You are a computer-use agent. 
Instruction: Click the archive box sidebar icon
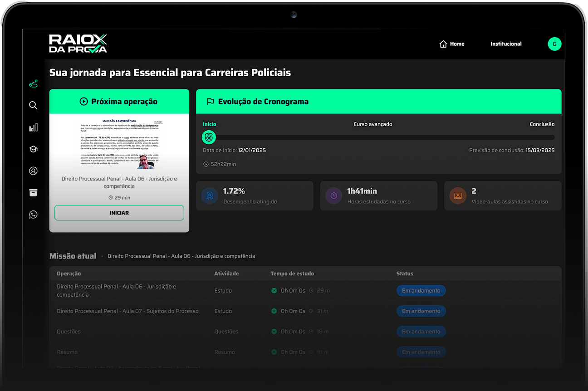(33, 193)
